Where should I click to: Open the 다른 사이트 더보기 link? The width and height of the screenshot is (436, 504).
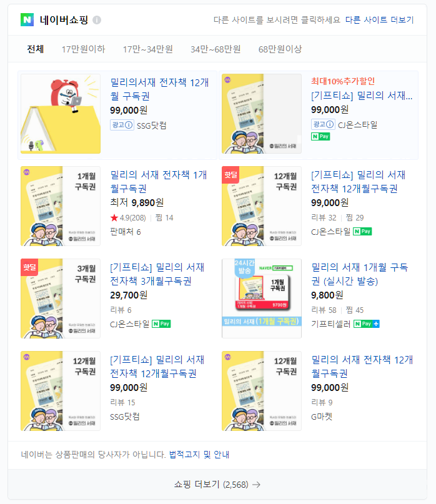coord(379,20)
